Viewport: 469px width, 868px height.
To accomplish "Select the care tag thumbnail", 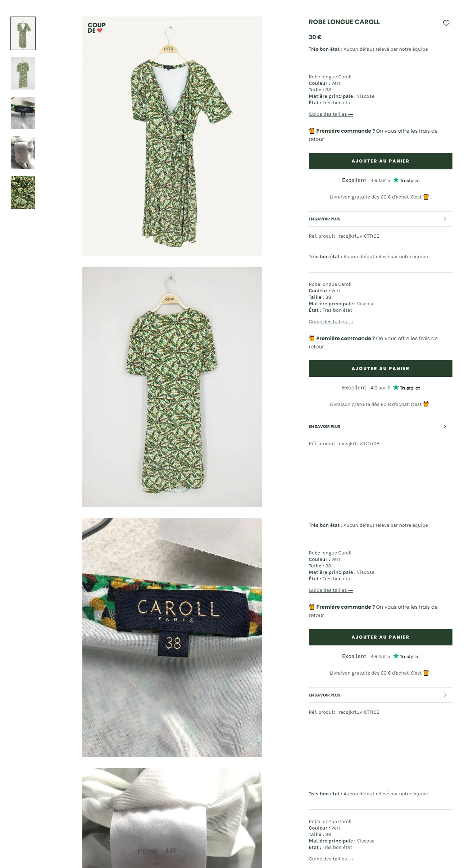I will [x=23, y=152].
